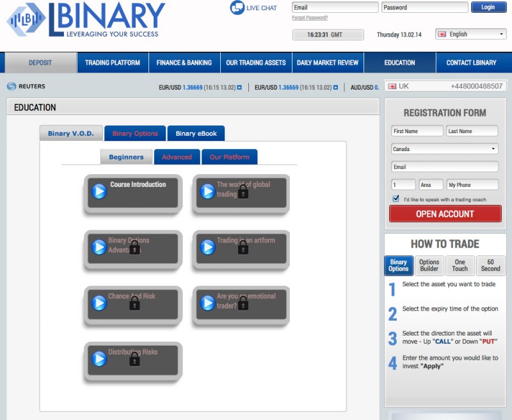This screenshot has width=512, height=420.
Task: Click lock icon on The world of global trading
Action: coord(243,191)
